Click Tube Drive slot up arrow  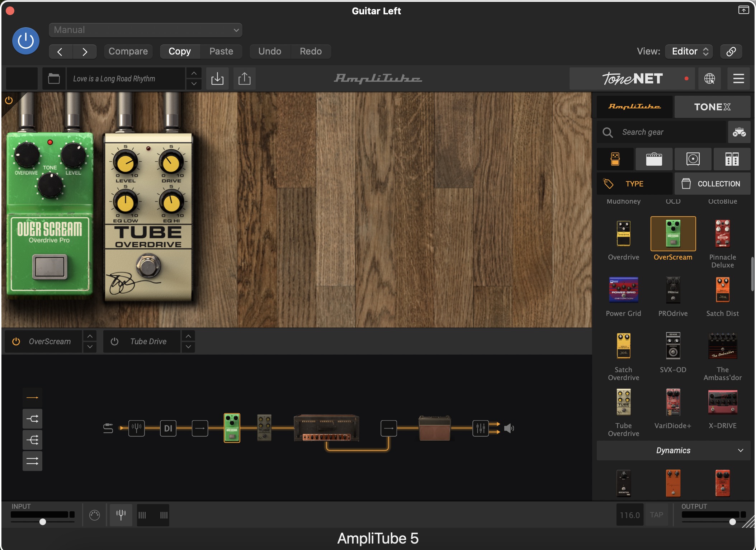click(x=188, y=336)
